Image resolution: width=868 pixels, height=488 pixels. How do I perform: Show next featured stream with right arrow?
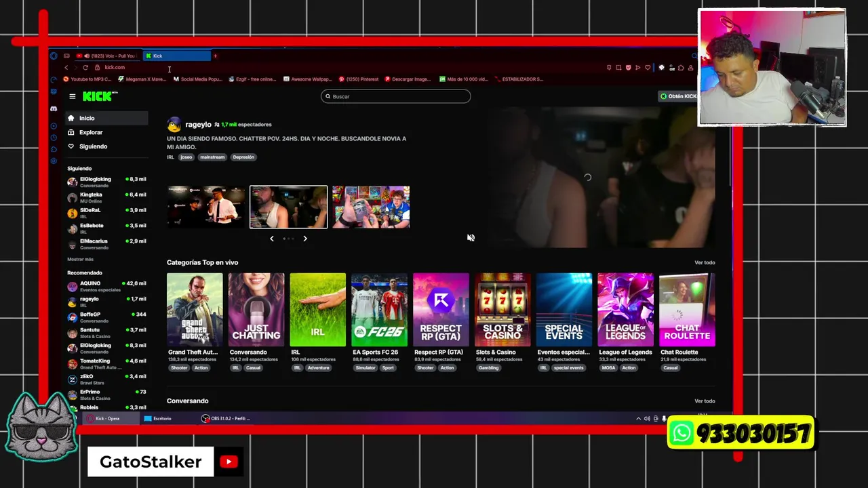coord(305,239)
